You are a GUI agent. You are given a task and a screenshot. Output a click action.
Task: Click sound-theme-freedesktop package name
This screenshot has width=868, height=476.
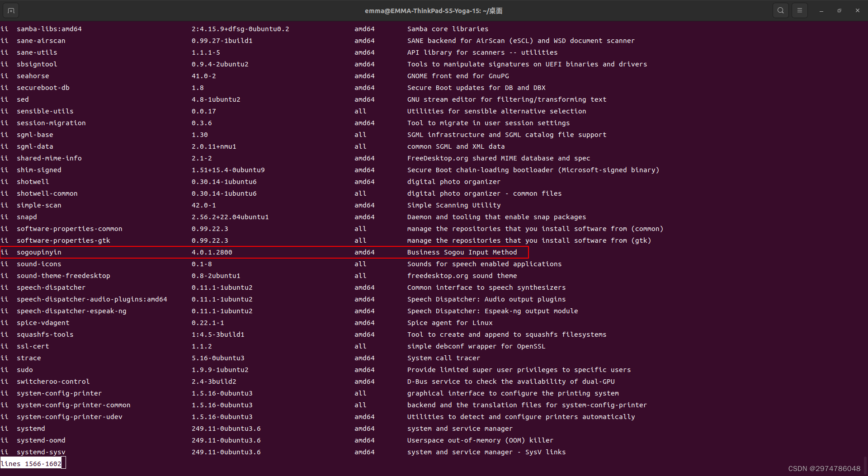click(x=63, y=276)
